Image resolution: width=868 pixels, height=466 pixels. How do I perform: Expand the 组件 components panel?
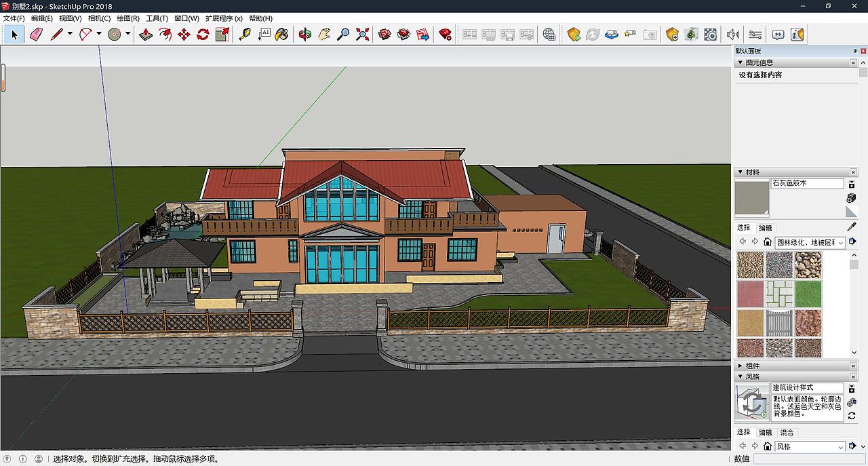coord(741,366)
